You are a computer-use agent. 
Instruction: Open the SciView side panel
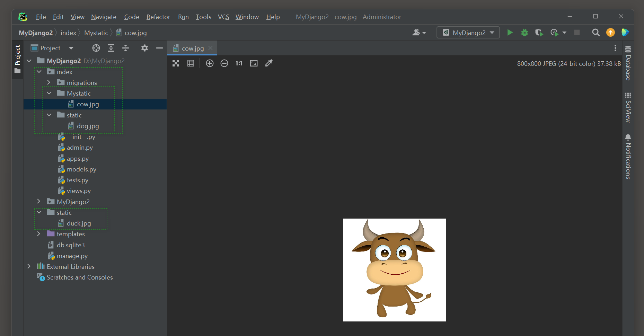click(x=628, y=107)
